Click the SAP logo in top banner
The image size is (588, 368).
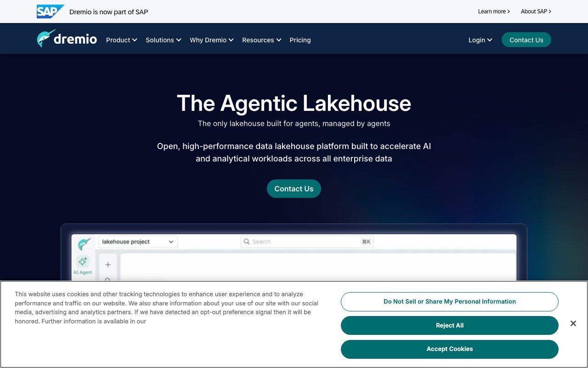point(50,11)
